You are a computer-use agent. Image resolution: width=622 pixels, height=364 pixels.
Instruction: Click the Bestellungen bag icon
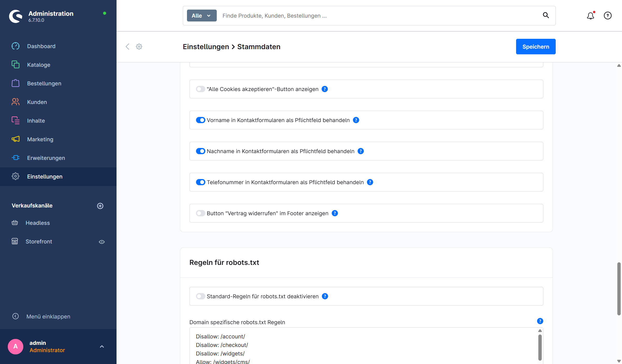[x=16, y=83]
